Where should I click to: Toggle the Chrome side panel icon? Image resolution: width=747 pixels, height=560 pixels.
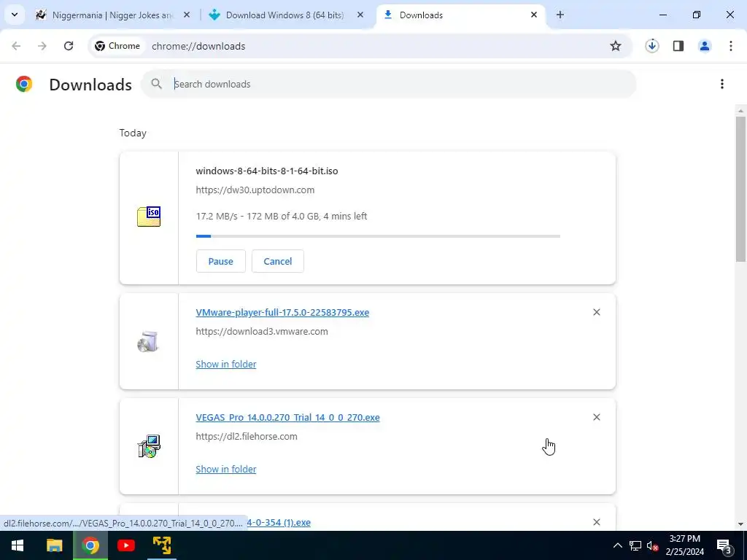pyautogui.click(x=678, y=46)
